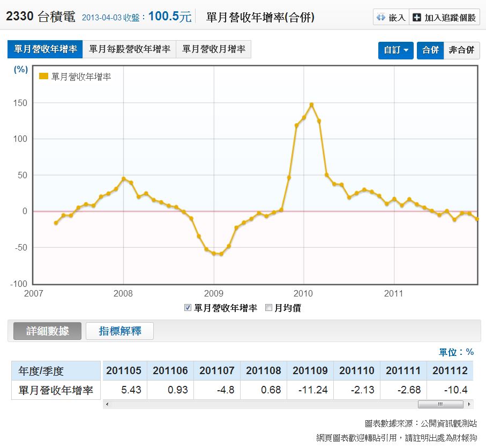Click the table scrollbar right arrow
Viewport: 486px width, 448px height.
[469, 404]
